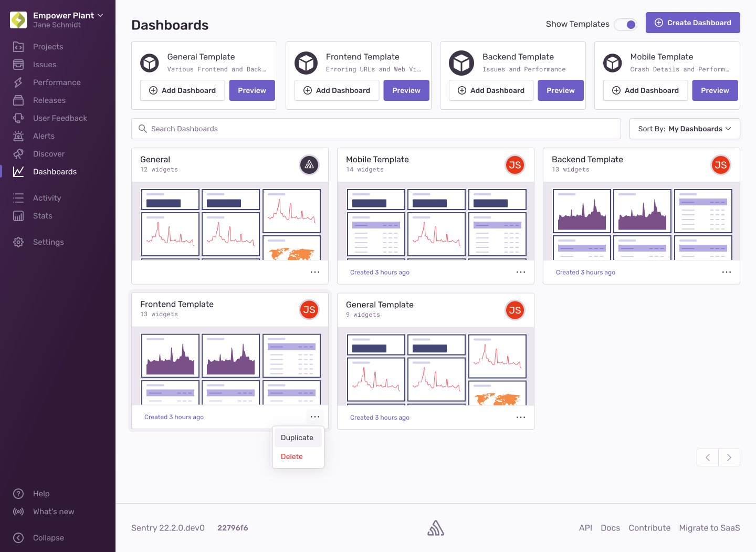This screenshot has width=756, height=552.
Task: Open the Issues sidebar icon
Action: 18,65
